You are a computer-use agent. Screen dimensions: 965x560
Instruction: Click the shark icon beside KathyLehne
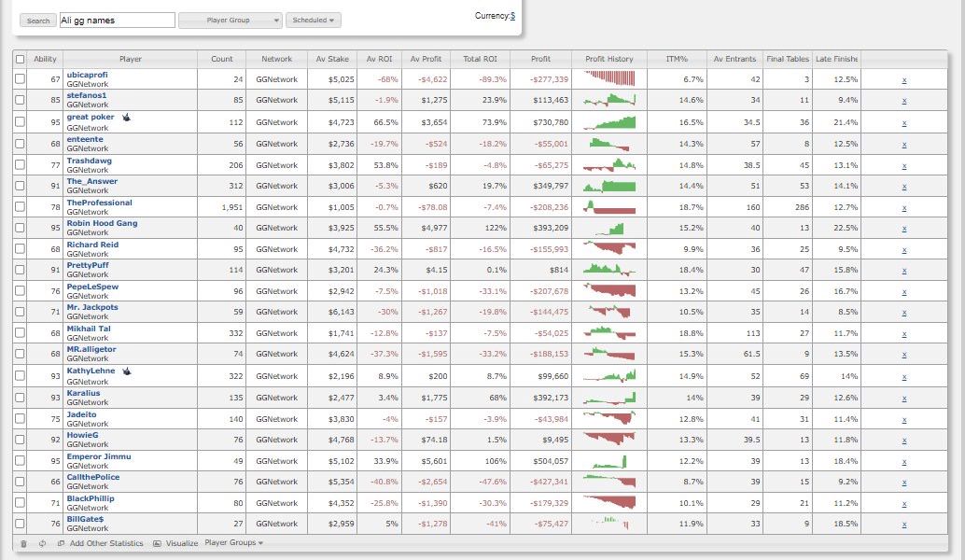[126, 371]
